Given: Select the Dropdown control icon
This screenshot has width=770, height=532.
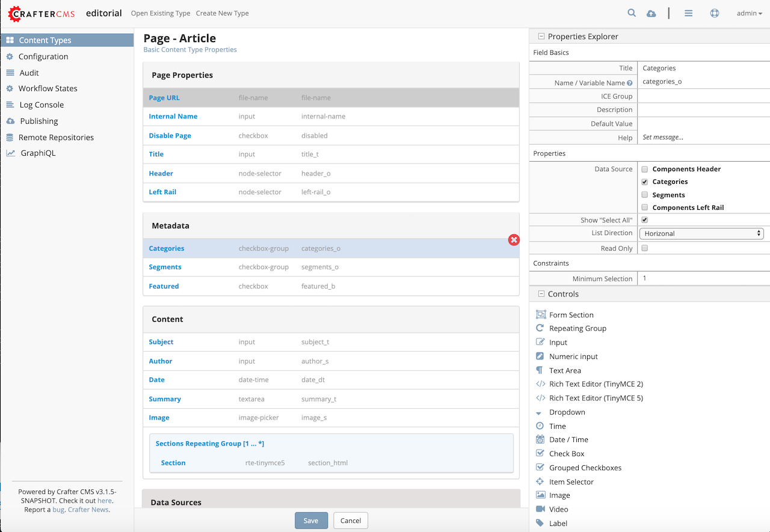Looking at the screenshot, I should coord(539,413).
